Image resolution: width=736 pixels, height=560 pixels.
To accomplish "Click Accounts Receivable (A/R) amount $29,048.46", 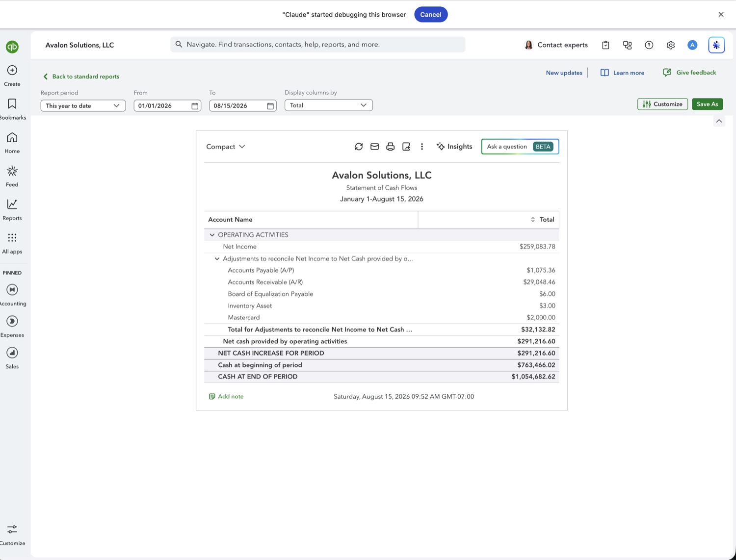I will click(x=539, y=282).
